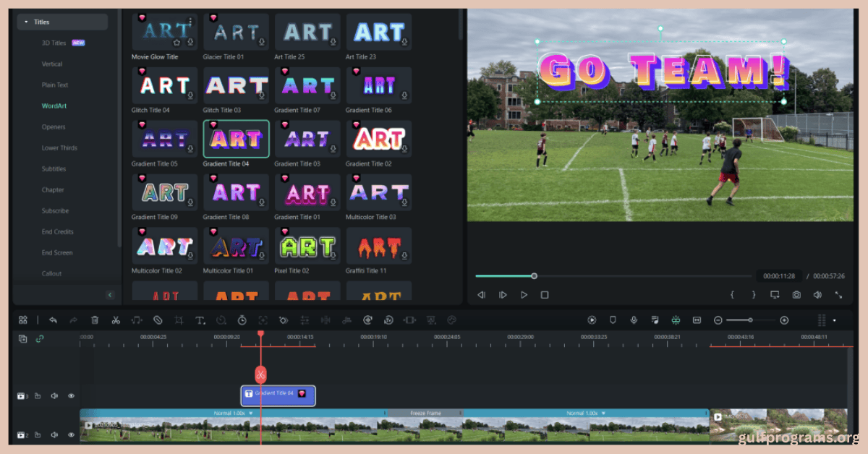Take a snapshot with the camera icon
This screenshot has width=868, height=454.
coord(796,295)
